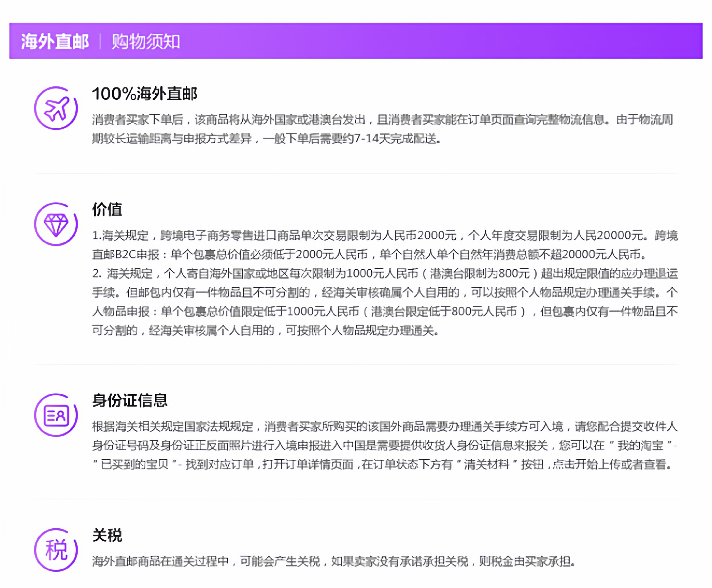Click the airplane direct-mail icon
Screen dimensions: 712x588
(56, 108)
